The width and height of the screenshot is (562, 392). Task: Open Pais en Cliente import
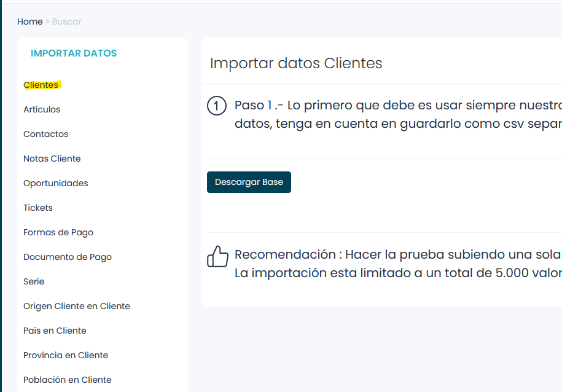[55, 331]
